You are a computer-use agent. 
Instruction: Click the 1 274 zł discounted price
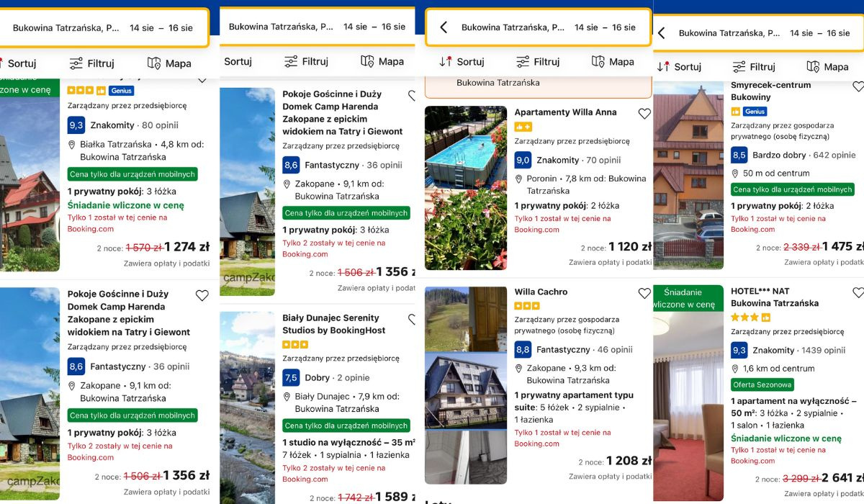click(186, 246)
